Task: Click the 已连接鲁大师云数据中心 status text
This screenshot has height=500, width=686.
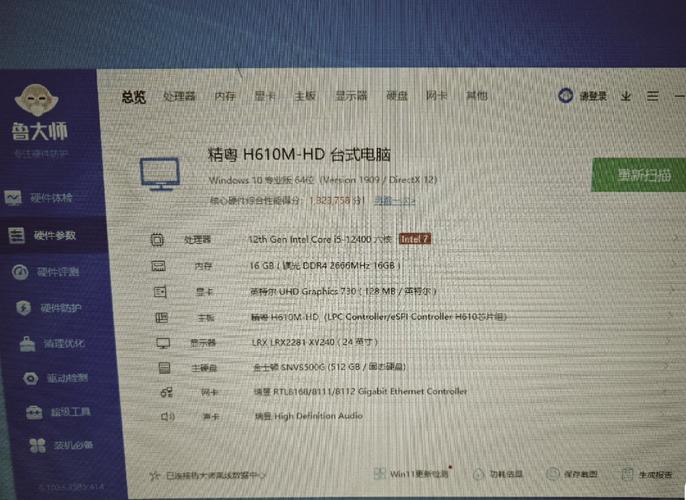Action: click(x=216, y=475)
